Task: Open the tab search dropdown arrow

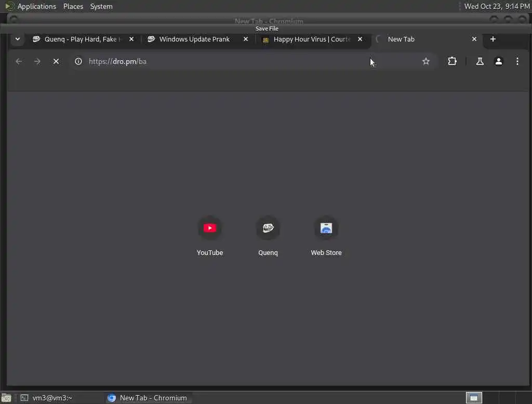Action: 18,39
